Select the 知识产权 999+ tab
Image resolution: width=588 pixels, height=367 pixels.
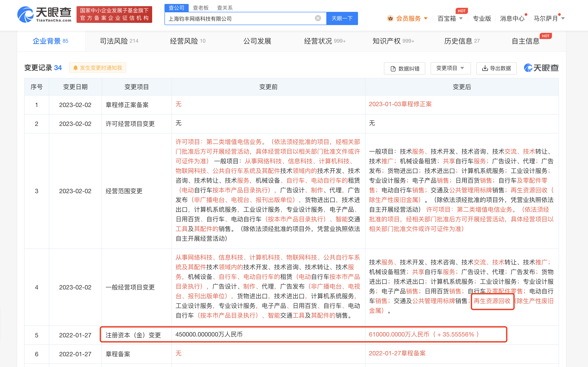[x=393, y=41]
